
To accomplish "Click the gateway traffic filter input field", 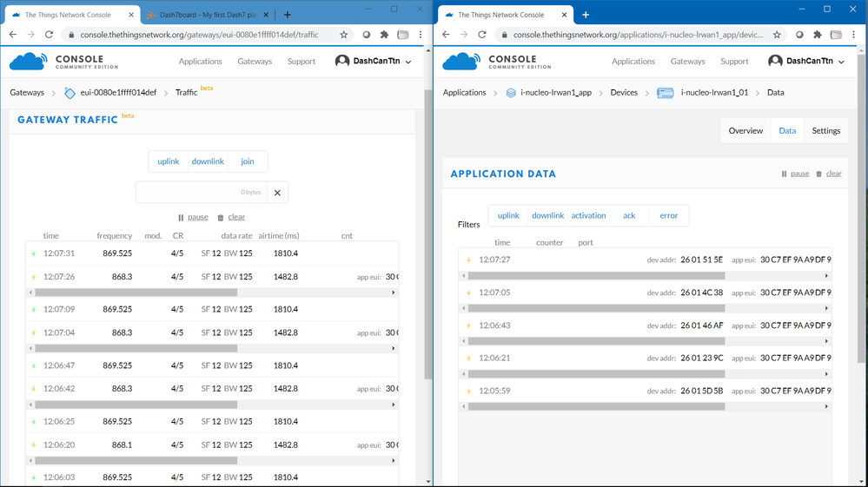I will pos(202,193).
